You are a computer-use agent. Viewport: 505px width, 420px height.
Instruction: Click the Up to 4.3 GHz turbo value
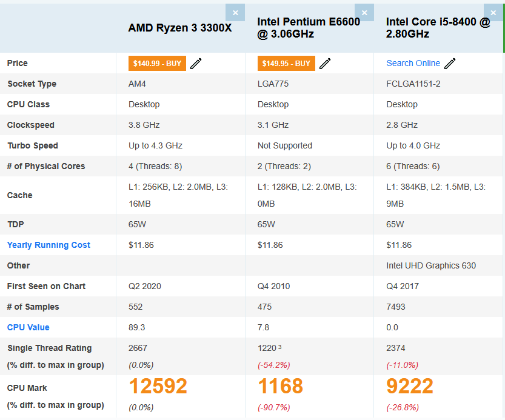(156, 146)
